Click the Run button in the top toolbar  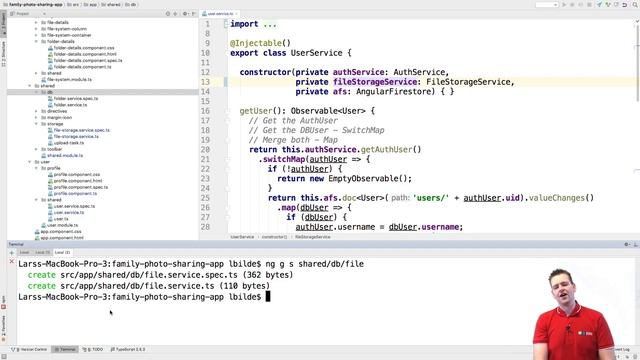click(564, 4)
